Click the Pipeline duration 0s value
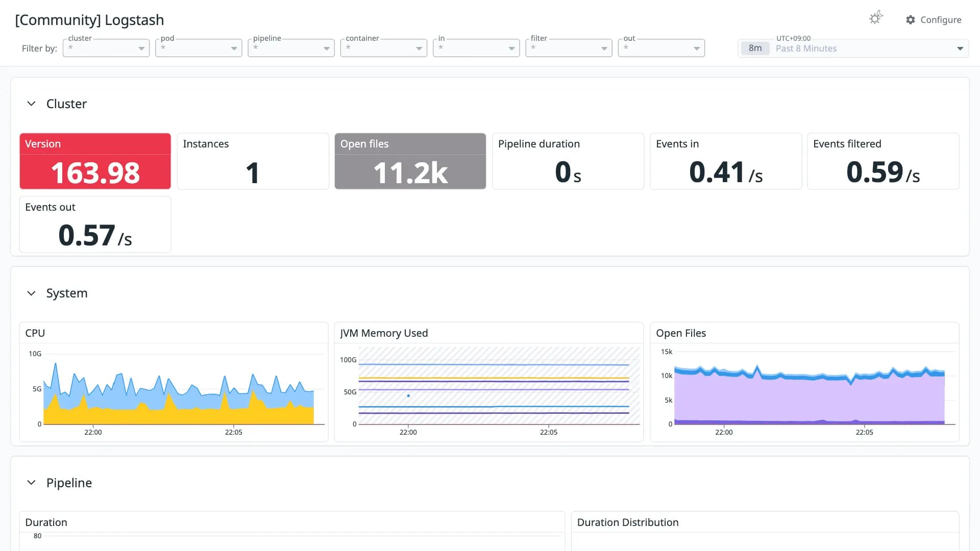This screenshot has height=551, width=980. (568, 172)
